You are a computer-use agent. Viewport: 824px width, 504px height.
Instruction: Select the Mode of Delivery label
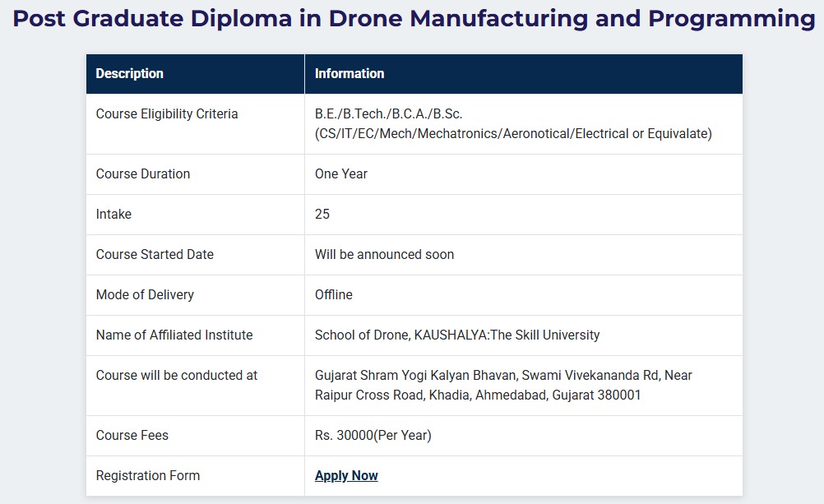point(145,295)
